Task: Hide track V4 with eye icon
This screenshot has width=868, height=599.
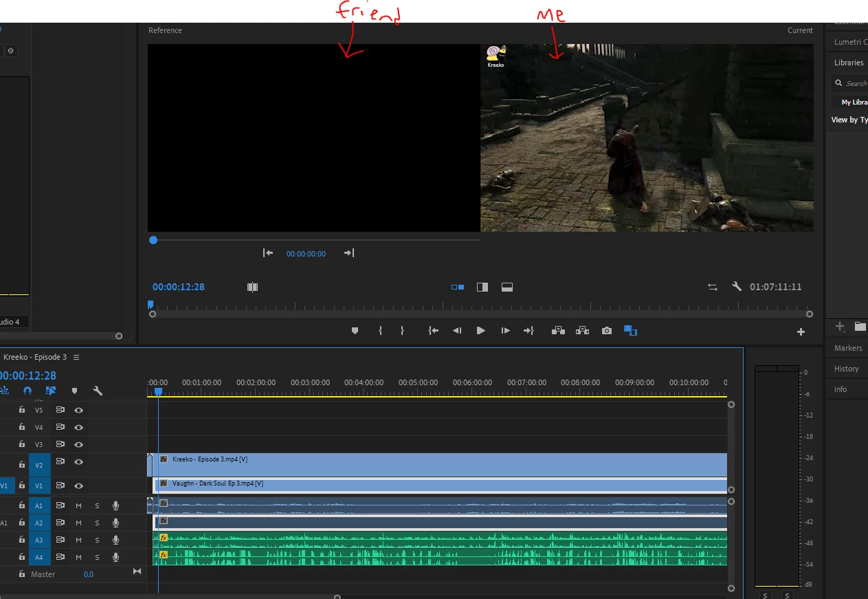Action: coord(79,427)
